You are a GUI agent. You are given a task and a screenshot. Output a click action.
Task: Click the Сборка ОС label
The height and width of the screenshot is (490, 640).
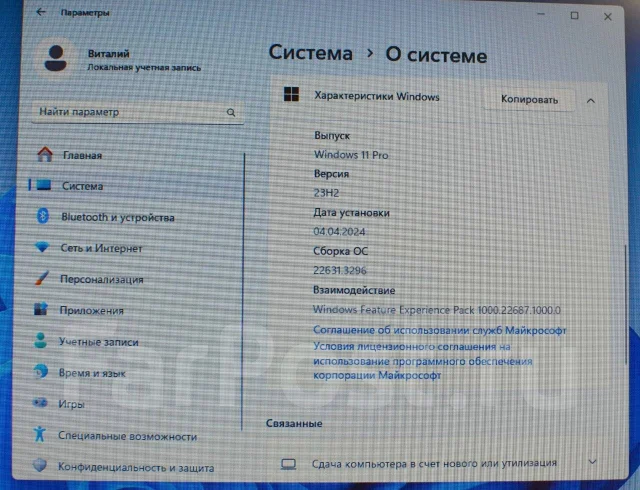(x=340, y=251)
